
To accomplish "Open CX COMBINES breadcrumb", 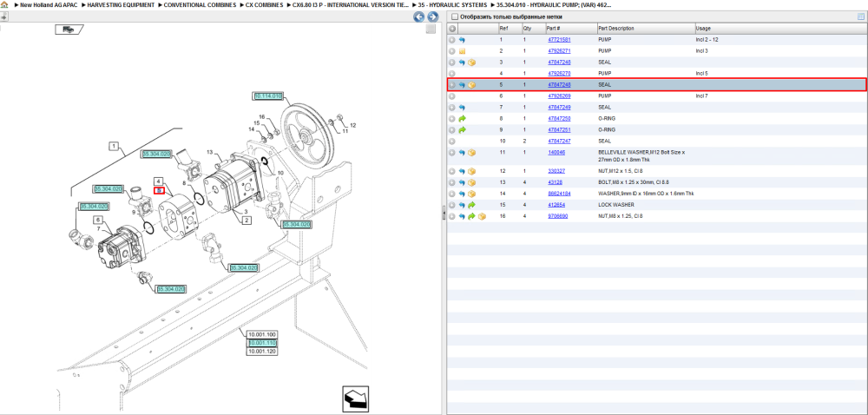I will click(x=264, y=4).
